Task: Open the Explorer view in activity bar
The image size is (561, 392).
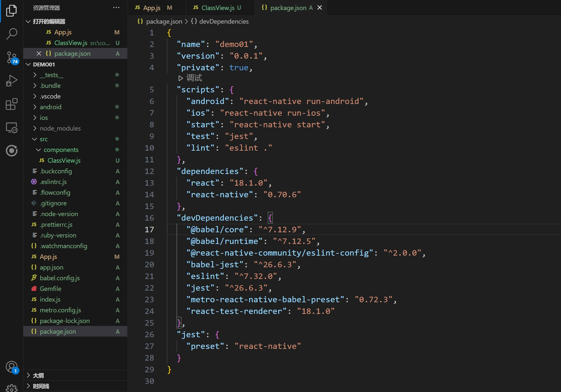Action: click(12, 11)
